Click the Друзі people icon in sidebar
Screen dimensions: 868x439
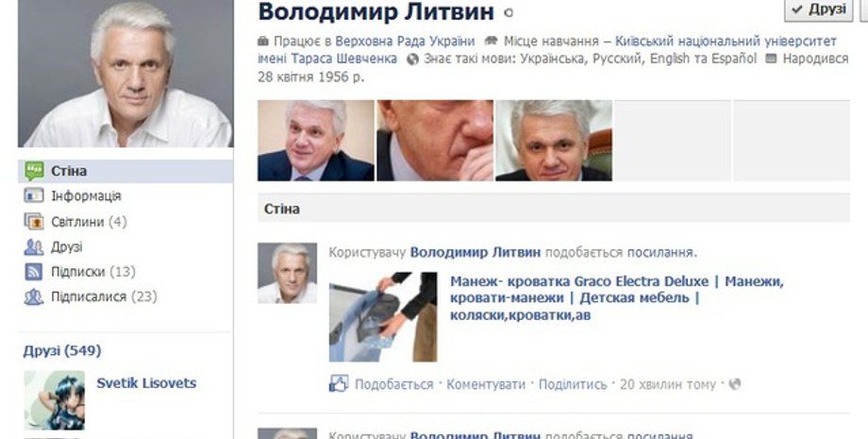(34, 247)
